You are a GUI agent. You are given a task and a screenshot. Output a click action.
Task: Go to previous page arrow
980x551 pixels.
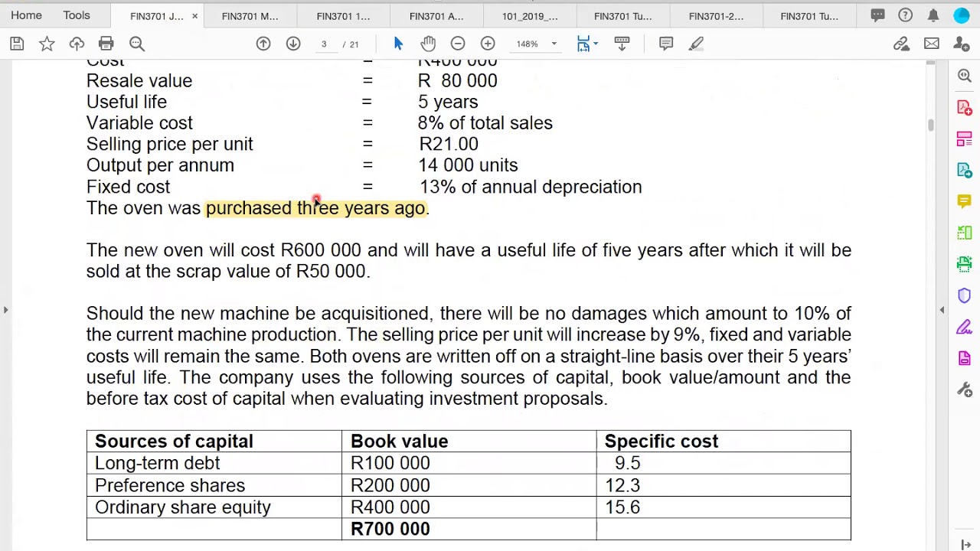tap(263, 44)
